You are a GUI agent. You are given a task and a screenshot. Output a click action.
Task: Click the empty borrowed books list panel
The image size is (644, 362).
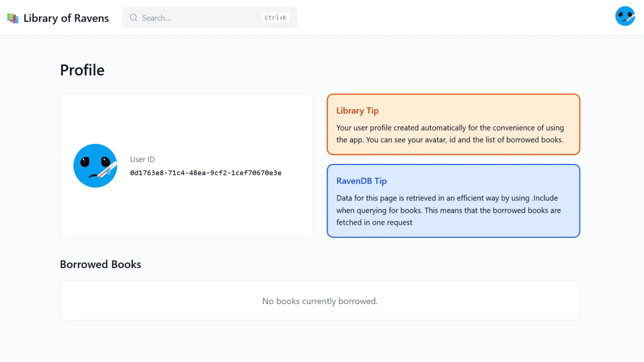[x=320, y=301]
